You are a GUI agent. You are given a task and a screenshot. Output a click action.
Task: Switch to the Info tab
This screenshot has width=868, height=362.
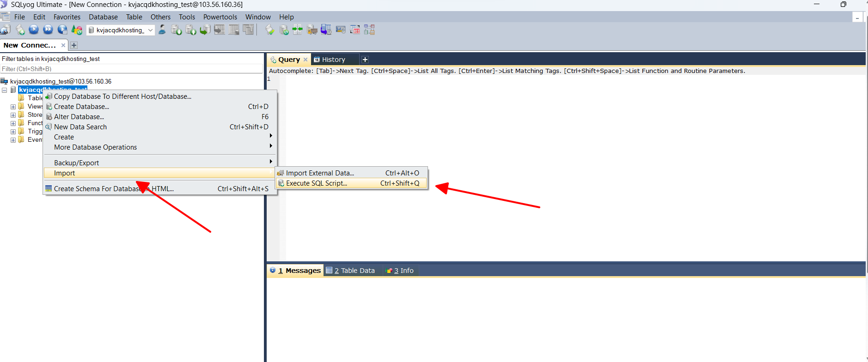click(x=400, y=271)
